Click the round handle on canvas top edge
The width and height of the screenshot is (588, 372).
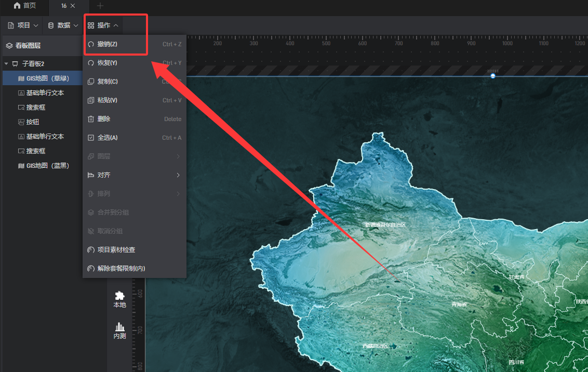tap(493, 76)
